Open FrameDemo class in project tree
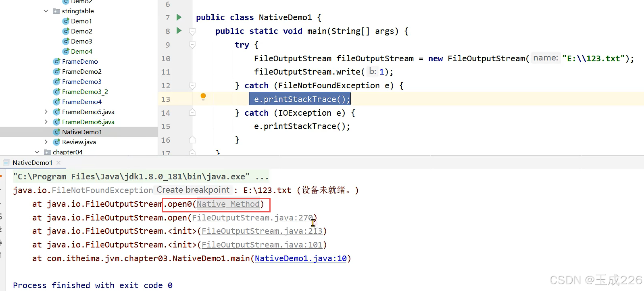 coord(80,61)
